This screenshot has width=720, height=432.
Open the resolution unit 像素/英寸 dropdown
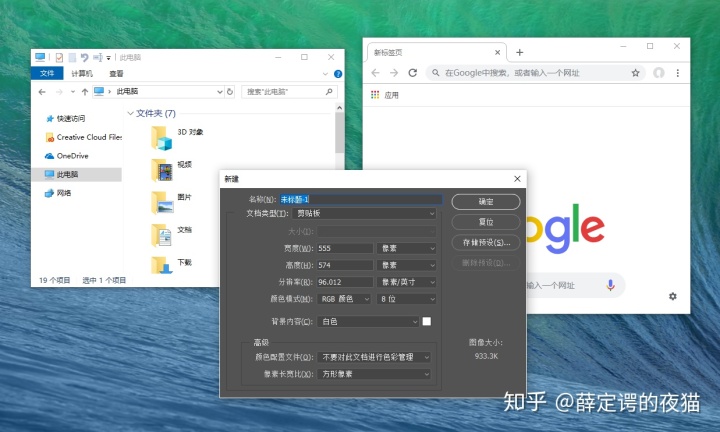click(x=406, y=282)
